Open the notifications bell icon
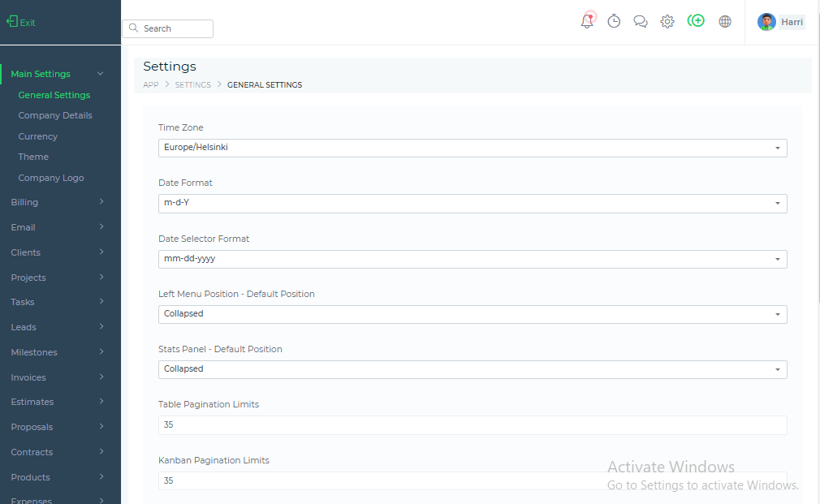The image size is (820, 504). coord(587,22)
